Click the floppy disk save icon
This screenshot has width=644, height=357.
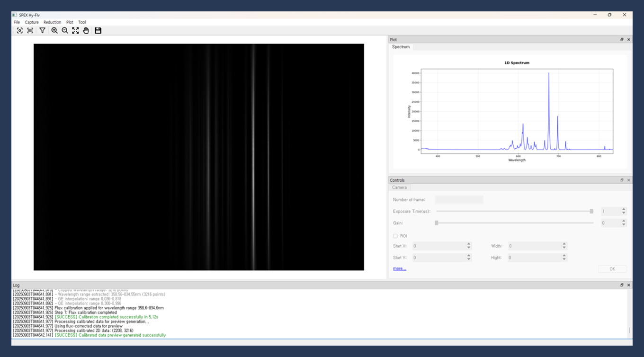(x=98, y=30)
